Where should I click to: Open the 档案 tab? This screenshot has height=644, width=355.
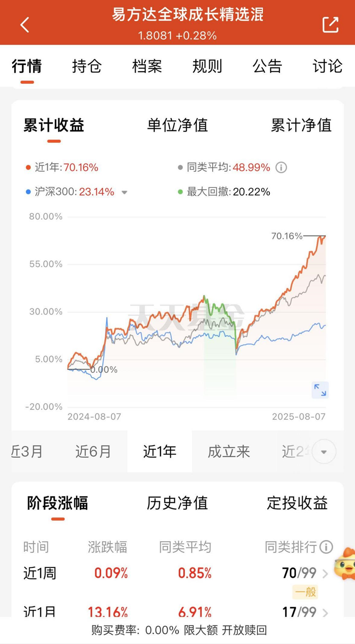tap(147, 66)
